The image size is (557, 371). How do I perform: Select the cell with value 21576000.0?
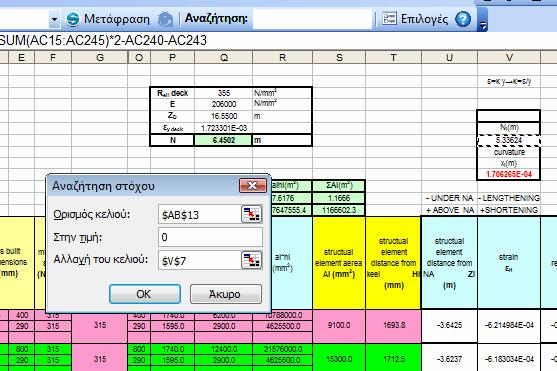[x=282, y=349]
